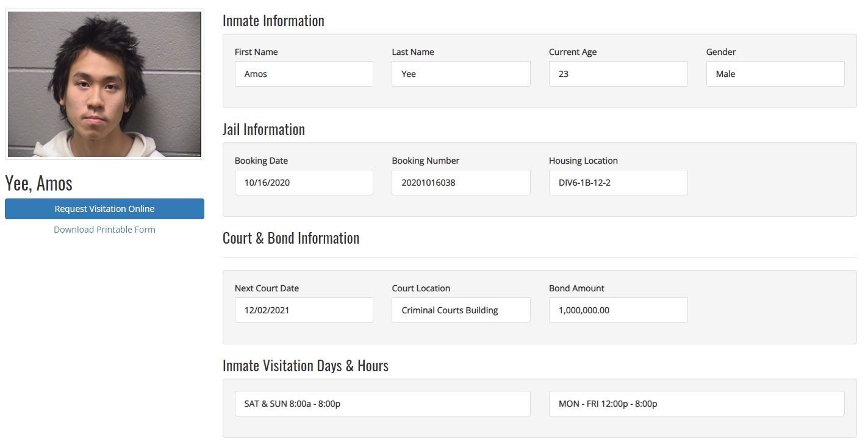Click the Request Visitation Online button
This screenshot has height=447, width=868.
pos(104,209)
